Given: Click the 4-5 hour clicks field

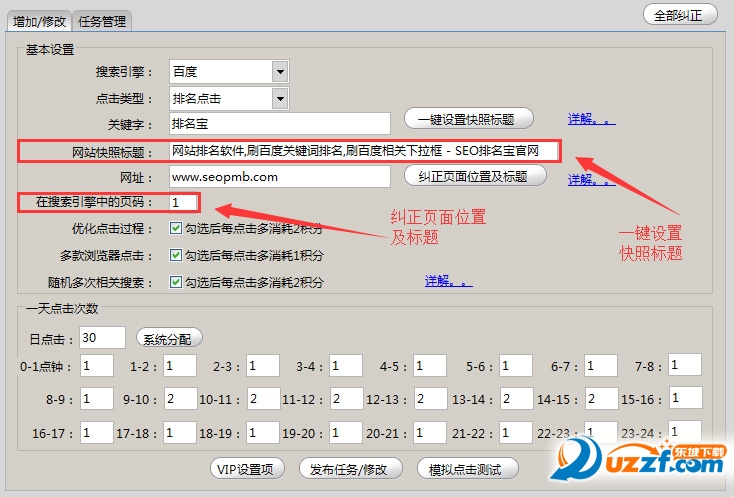Looking at the screenshot, I should pos(430,365).
